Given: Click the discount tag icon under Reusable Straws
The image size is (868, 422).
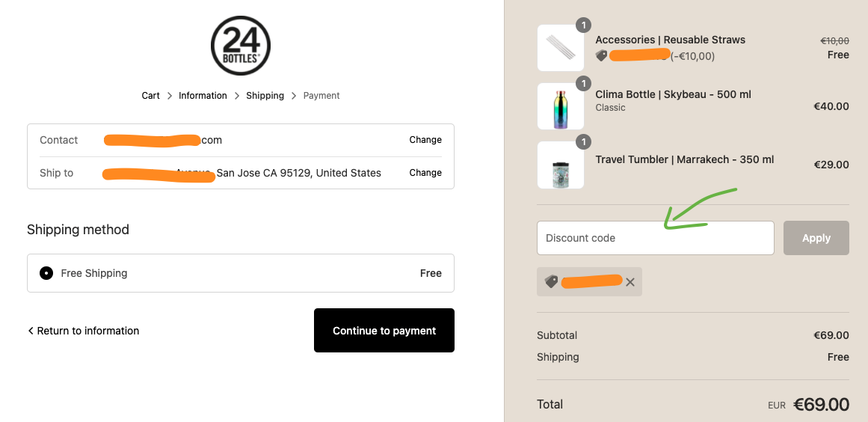Looking at the screenshot, I should coord(601,55).
